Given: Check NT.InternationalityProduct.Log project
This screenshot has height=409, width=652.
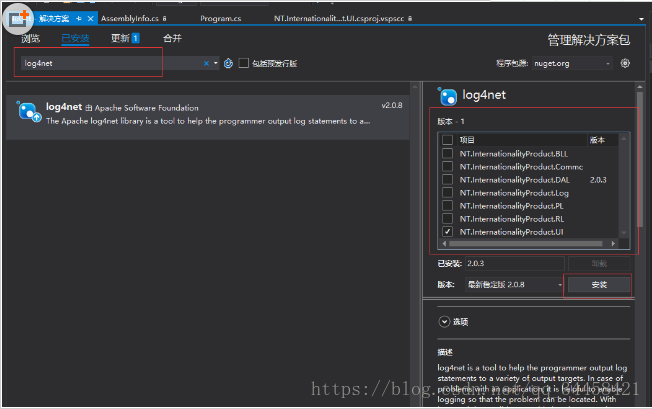Looking at the screenshot, I should pos(447,192).
